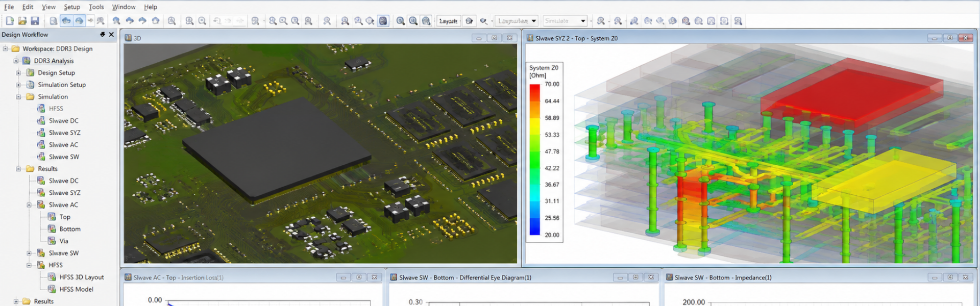980x306 pixels.
Task: Click the Design Setup tree label
Action: click(56, 72)
